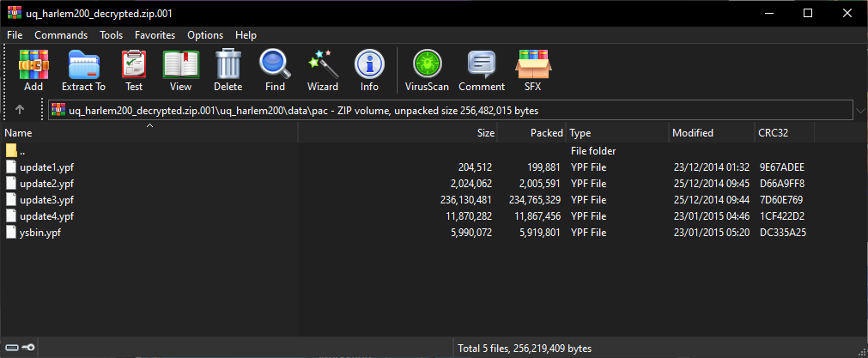This screenshot has height=358, width=868.
Task: Launch the Wizard tool
Action: (x=323, y=70)
